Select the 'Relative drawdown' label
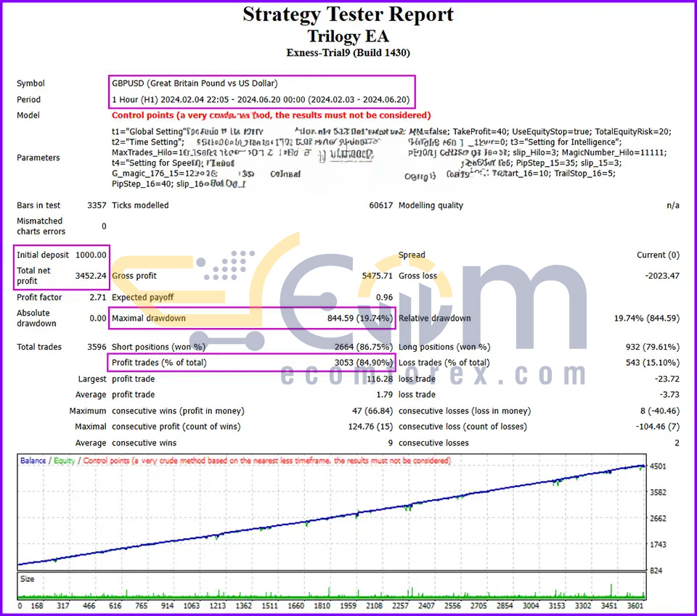The image size is (697, 616). (435, 319)
